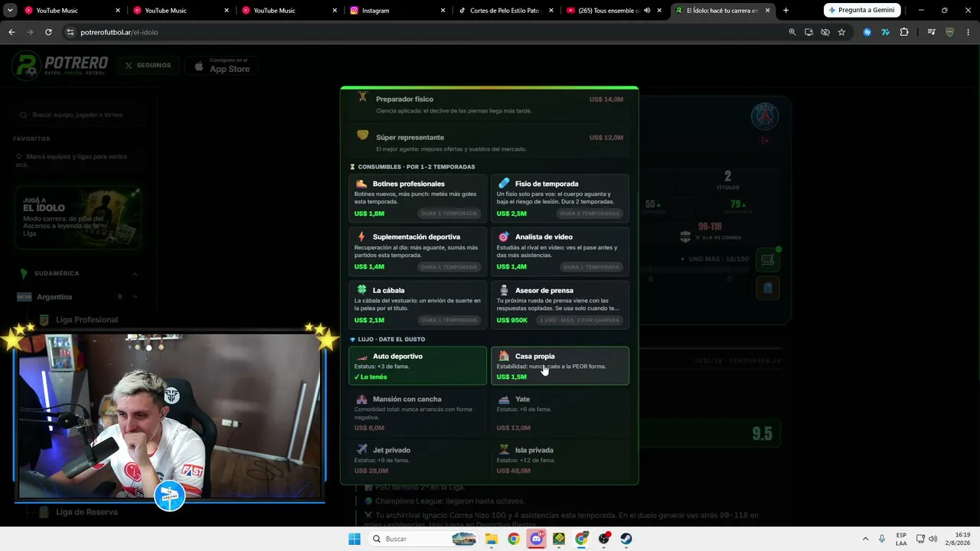
Task: Open Argentina in the sidebar
Action: click(x=54, y=297)
